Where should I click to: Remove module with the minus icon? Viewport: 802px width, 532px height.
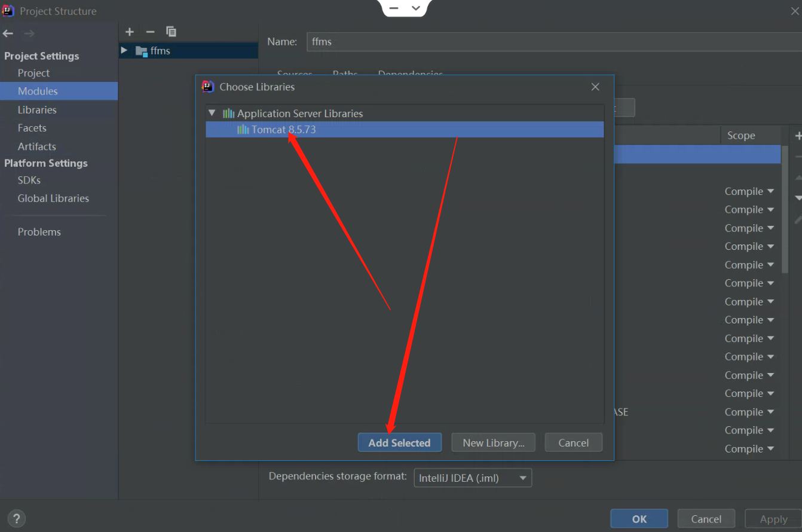(150, 32)
